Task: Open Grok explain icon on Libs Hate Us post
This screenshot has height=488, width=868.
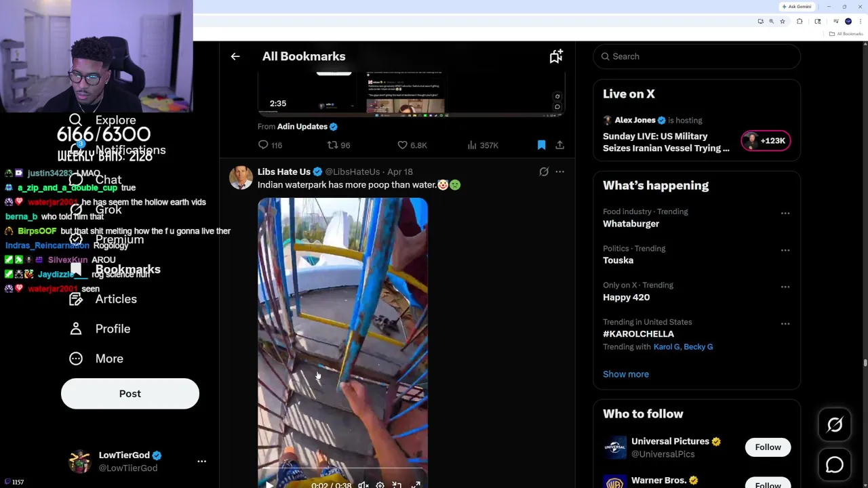Action: (x=544, y=171)
